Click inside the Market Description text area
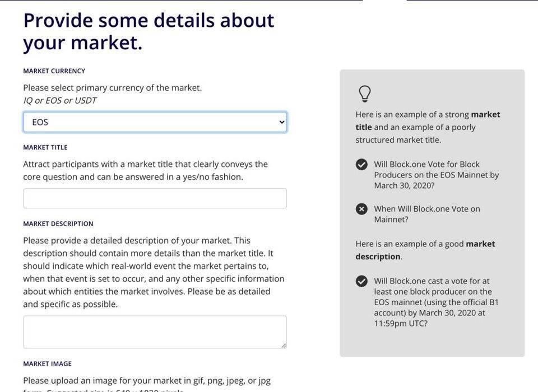The width and height of the screenshot is (538, 392). 155,332
